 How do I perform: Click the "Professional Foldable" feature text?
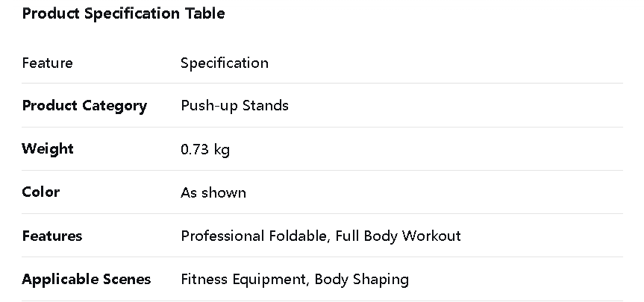(254, 236)
